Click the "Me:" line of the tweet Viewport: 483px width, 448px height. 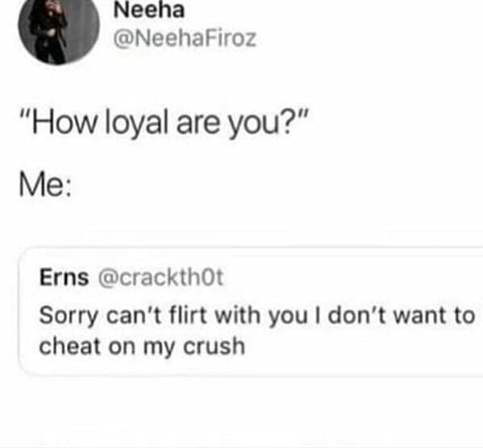(46, 185)
